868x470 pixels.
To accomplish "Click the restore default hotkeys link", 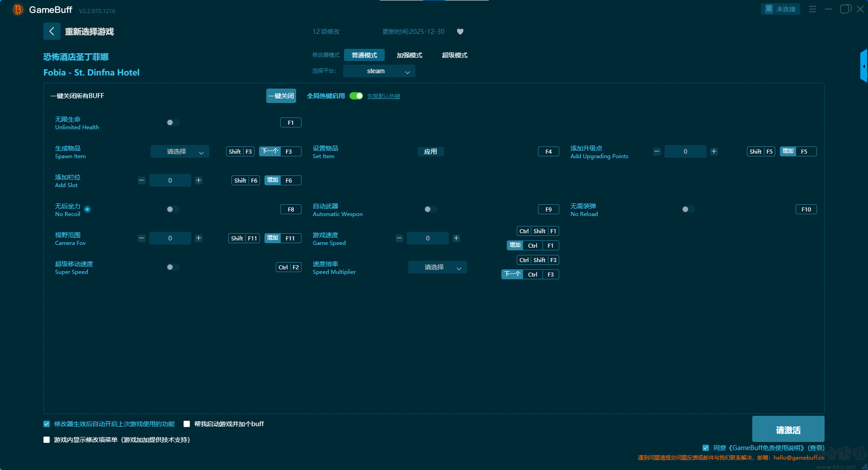I will click(x=383, y=96).
